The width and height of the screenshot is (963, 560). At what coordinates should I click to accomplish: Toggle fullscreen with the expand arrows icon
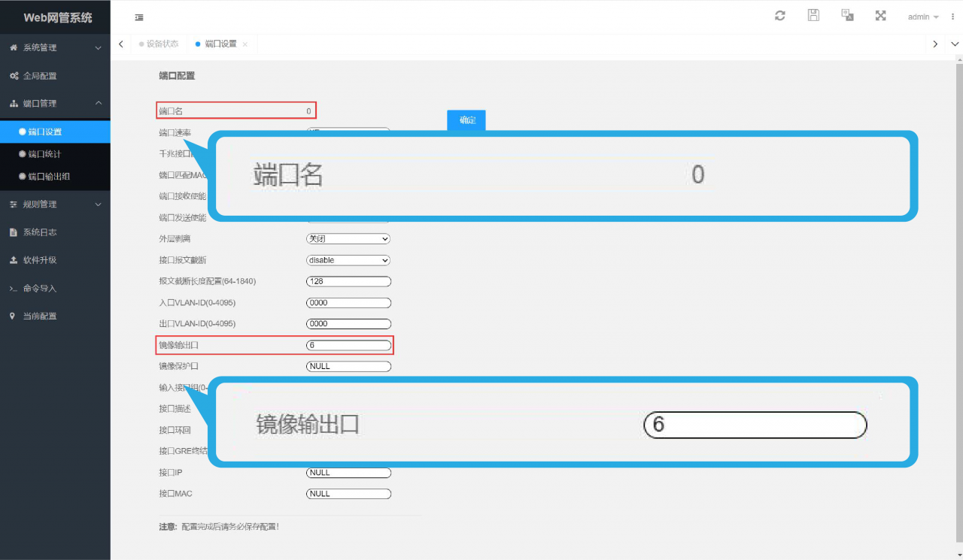[880, 16]
